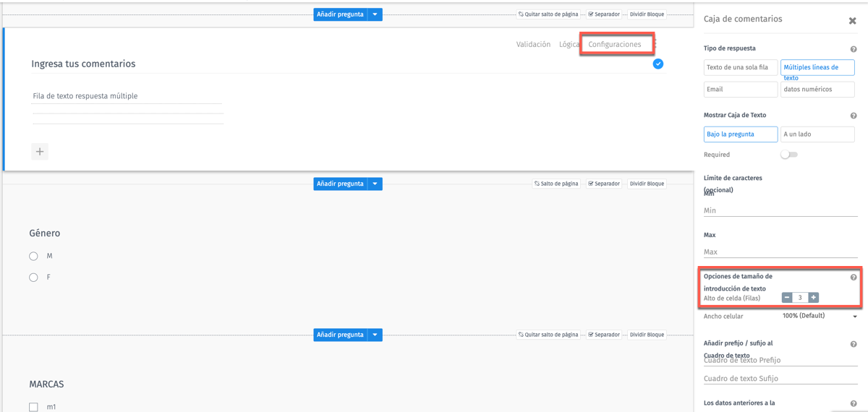The height and width of the screenshot is (412, 868).
Task: Click the Cuadro de texto Sufijo field
Action: coord(781,379)
